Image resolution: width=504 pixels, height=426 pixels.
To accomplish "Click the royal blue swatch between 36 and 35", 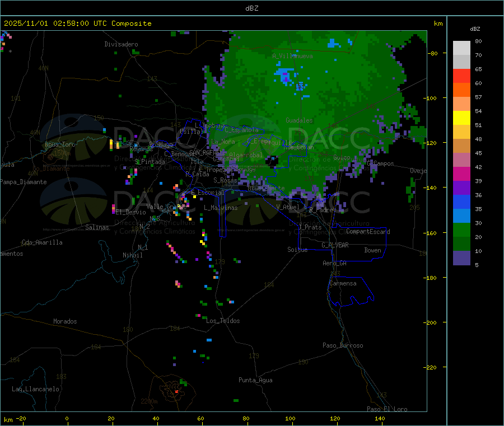I will (461, 202).
